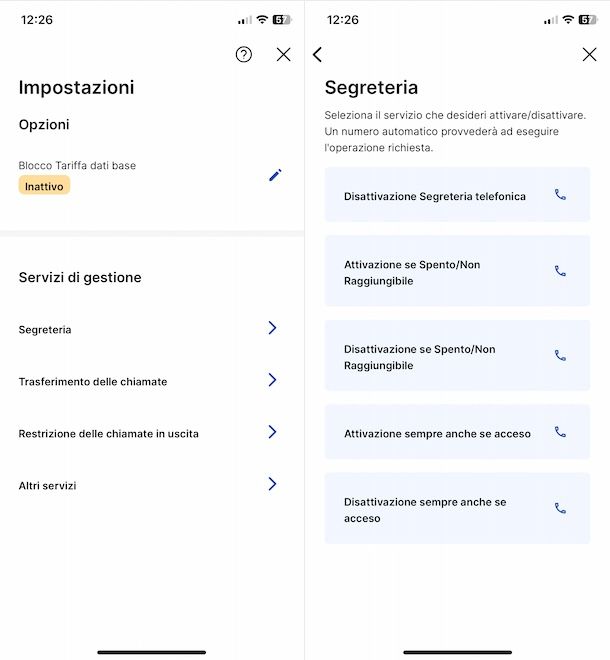The height and width of the screenshot is (660, 610).
Task: Tap phone icon for Disattivazione sempre anche se acceso
Action: tap(560, 508)
